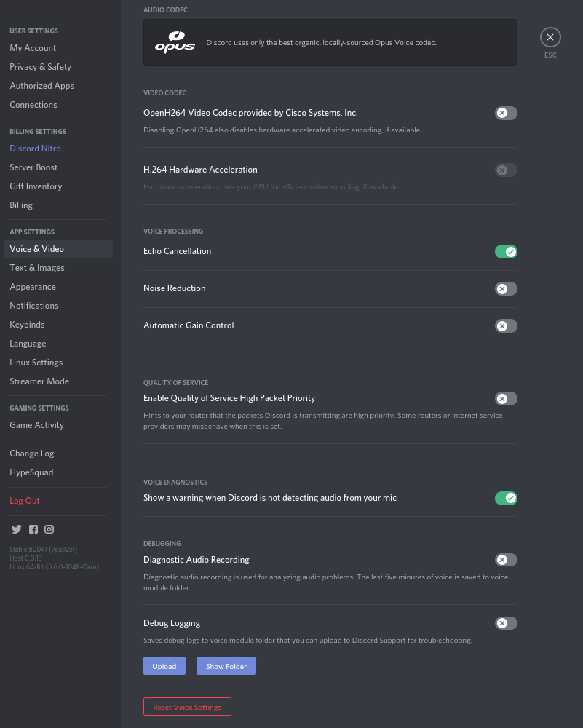This screenshot has height=728, width=583.
Task: Select Discord Nitro in billing settings
Action: 35,149
